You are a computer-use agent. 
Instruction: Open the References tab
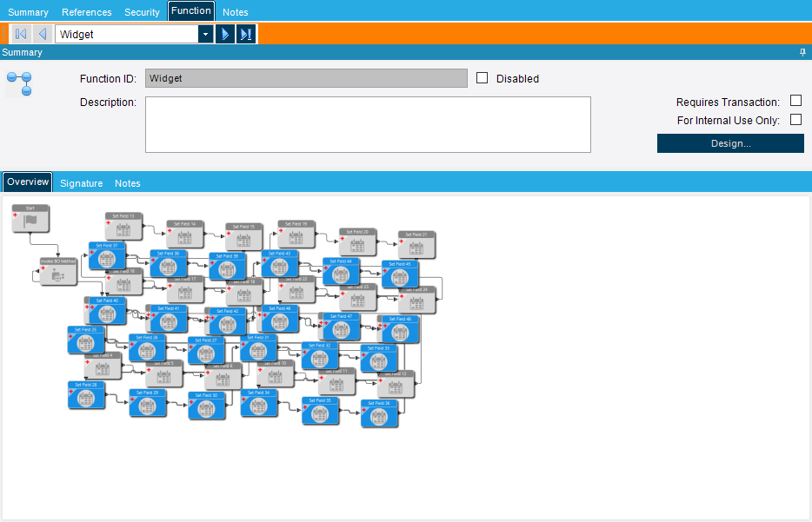(x=86, y=12)
